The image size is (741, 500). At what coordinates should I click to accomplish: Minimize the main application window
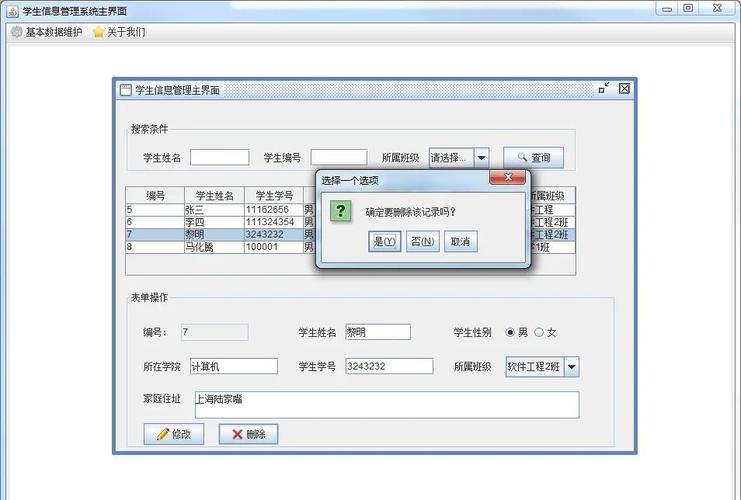(x=667, y=9)
